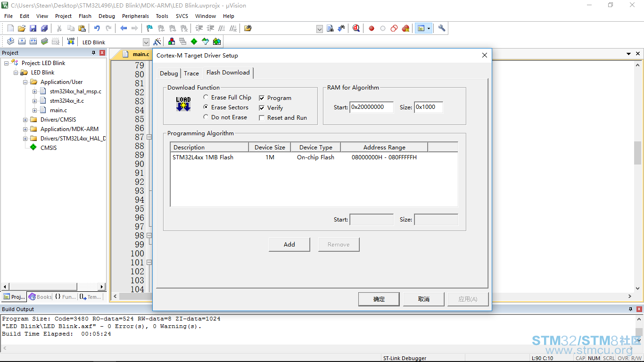
Task: Switch to the Books panel tab
Action: (40, 297)
